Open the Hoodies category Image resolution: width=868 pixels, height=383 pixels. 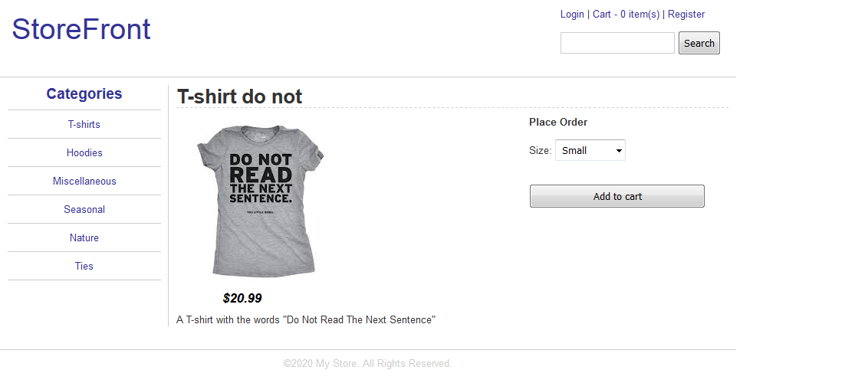pos(84,152)
